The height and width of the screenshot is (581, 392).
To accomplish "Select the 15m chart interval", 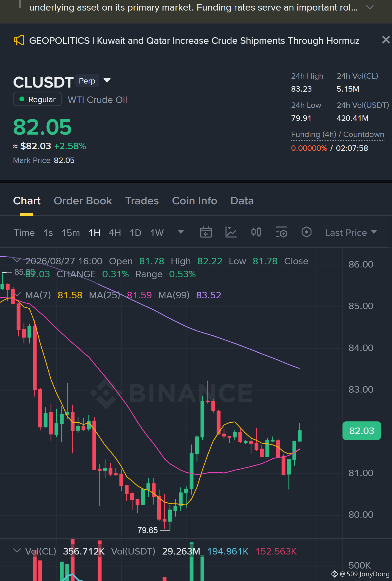I will click(x=71, y=233).
